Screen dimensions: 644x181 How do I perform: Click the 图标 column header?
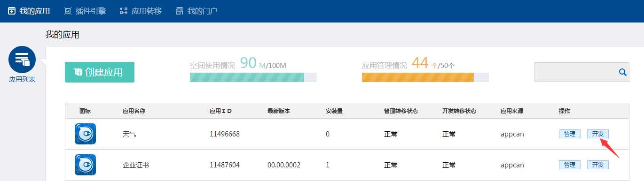pos(85,111)
